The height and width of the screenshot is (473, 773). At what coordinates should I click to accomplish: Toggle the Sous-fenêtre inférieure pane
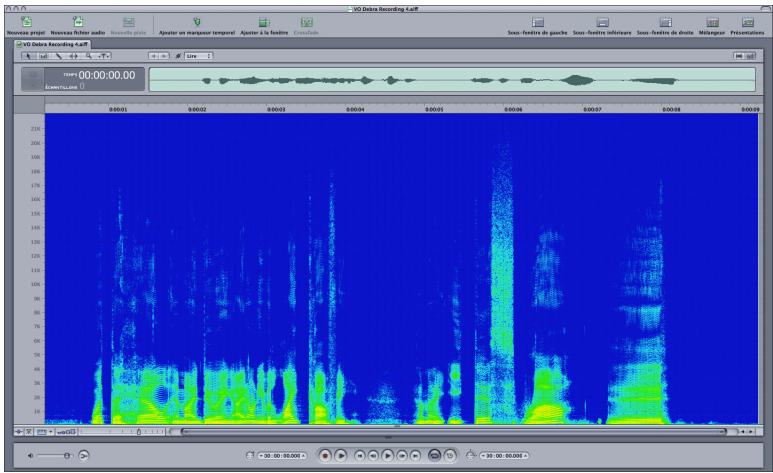(602, 22)
